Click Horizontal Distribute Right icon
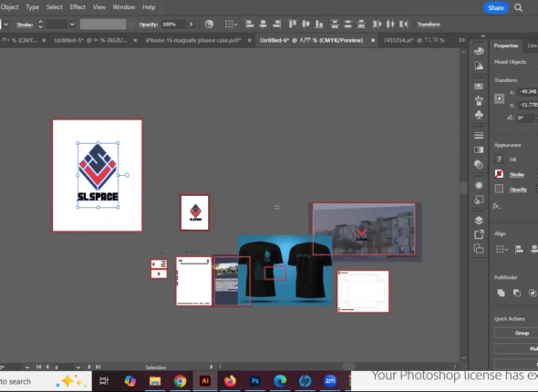This screenshot has width=538, height=392. (x=403, y=24)
